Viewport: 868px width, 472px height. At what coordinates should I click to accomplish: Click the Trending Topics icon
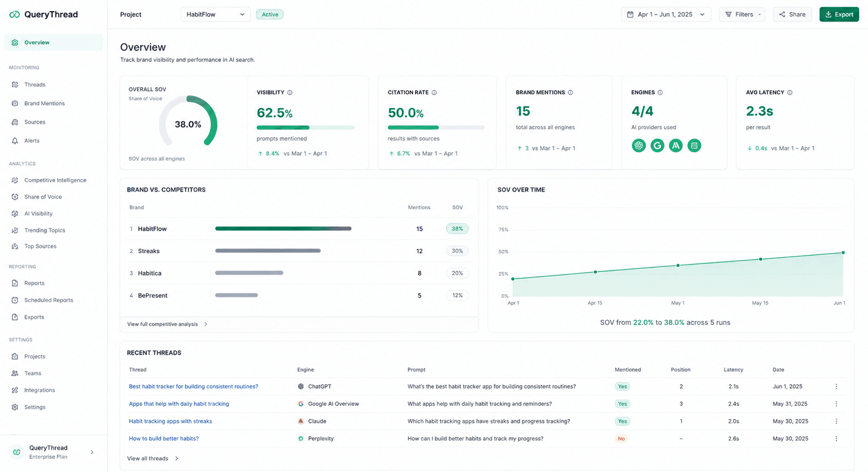[15, 230]
